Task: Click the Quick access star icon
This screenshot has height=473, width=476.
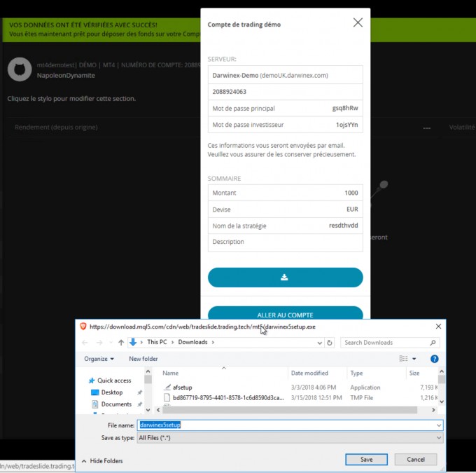Action: pyautogui.click(x=92, y=381)
